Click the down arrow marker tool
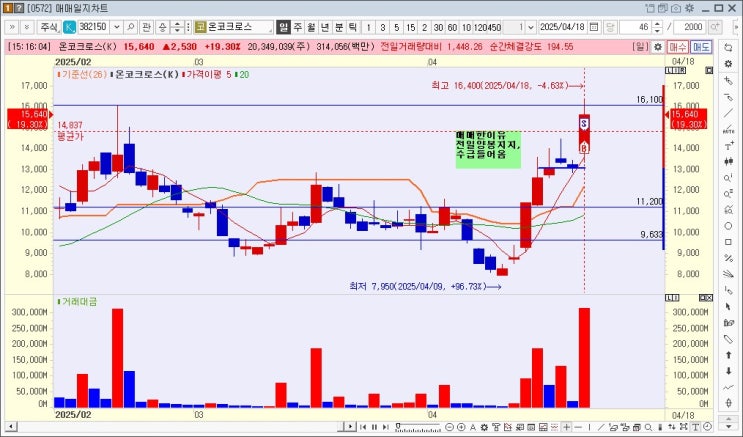743x437 pixels. point(728,371)
